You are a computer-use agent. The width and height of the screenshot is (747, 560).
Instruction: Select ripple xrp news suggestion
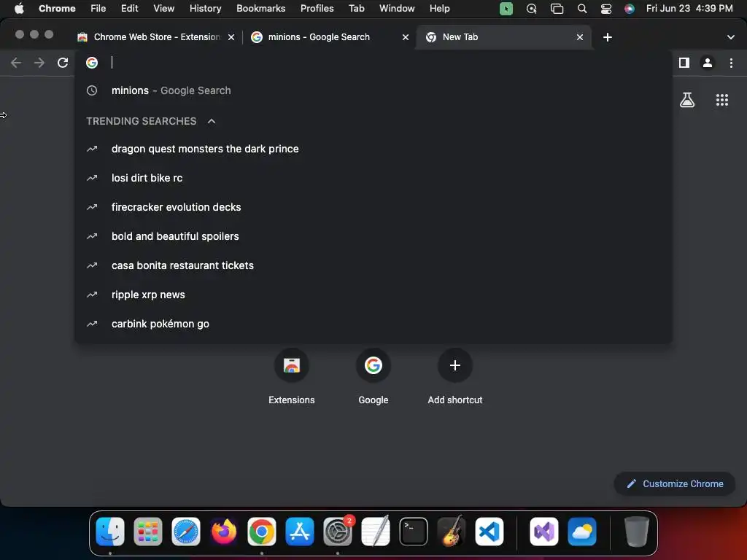click(373, 295)
